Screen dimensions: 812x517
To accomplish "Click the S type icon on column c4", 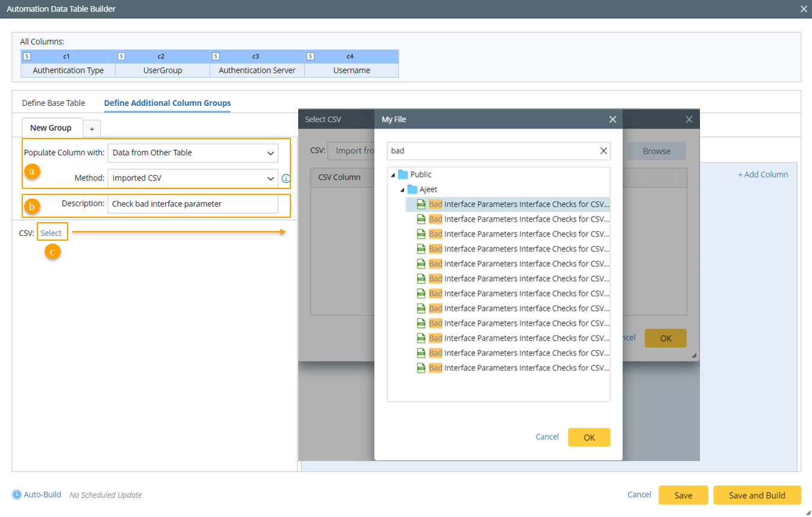I will point(310,57).
